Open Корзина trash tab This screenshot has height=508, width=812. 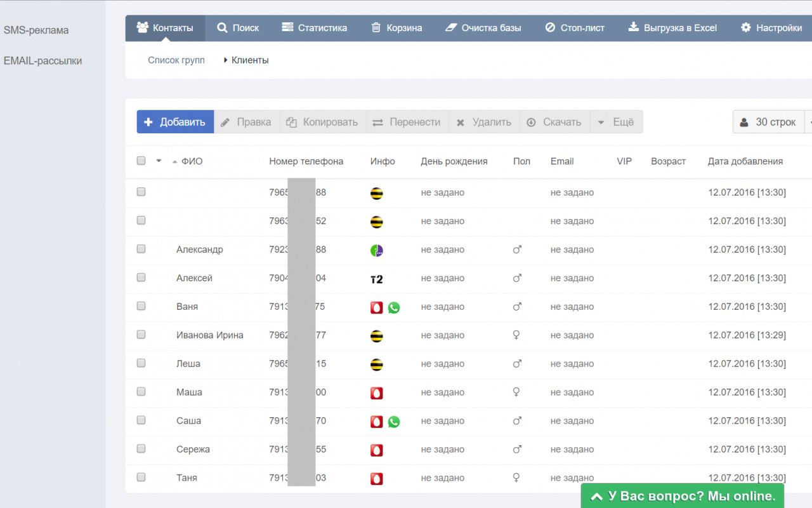[396, 28]
